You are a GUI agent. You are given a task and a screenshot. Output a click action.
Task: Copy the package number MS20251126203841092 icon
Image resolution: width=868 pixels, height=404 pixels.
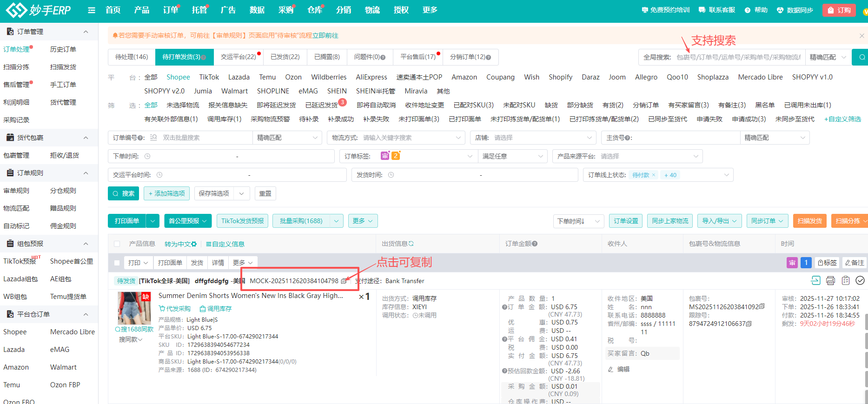point(762,307)
